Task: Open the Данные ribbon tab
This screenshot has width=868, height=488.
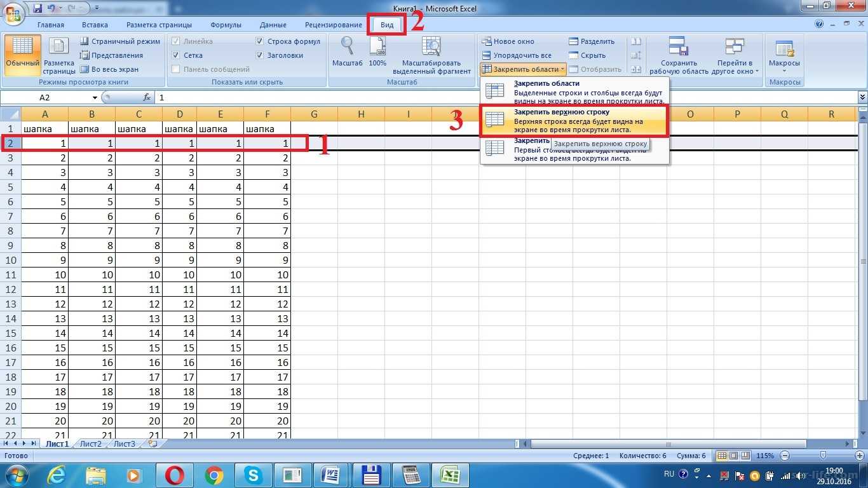Action: 273,25
